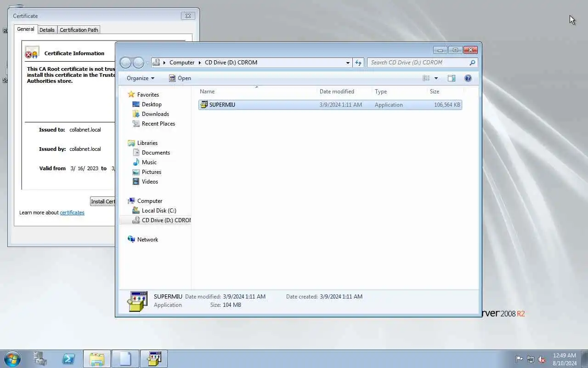The height and width of the screenshot is (368, 588).
Task: Click the Back navigation arrow in Explorer
Action: (x=125, y=63)
